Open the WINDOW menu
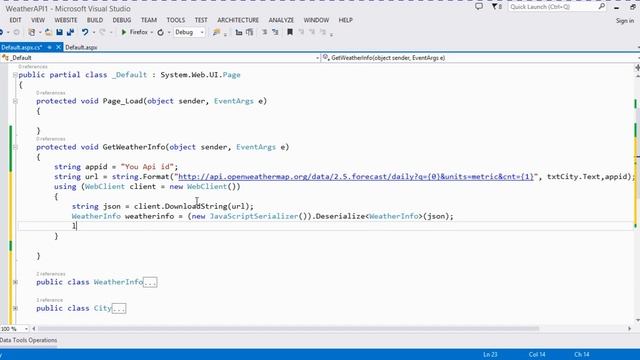 316,20
